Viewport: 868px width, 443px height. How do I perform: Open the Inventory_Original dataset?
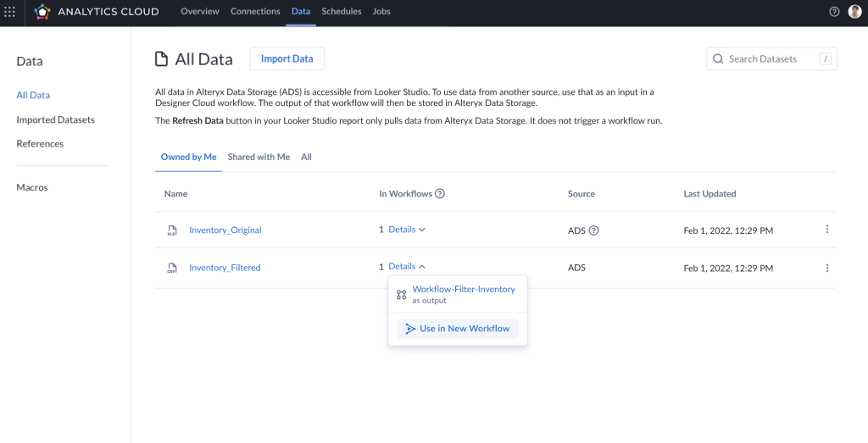coord(225,230)
